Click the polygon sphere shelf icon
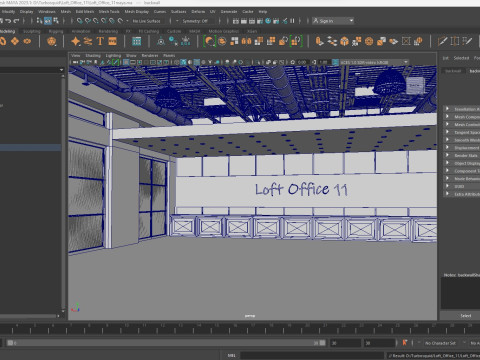The width and height of the screenshot is (480, 360). (x=51, y=41)
